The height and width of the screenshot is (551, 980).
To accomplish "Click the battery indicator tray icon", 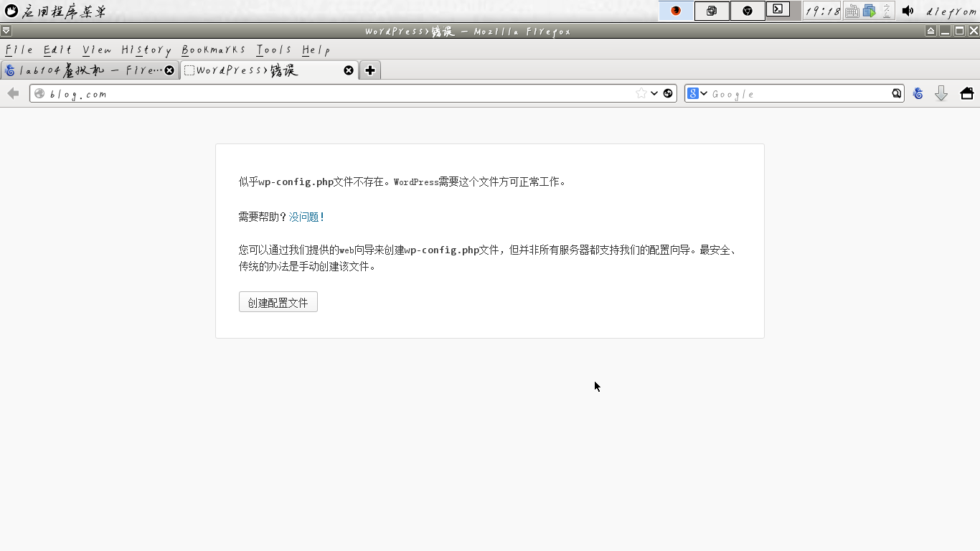I will point(887,11).
